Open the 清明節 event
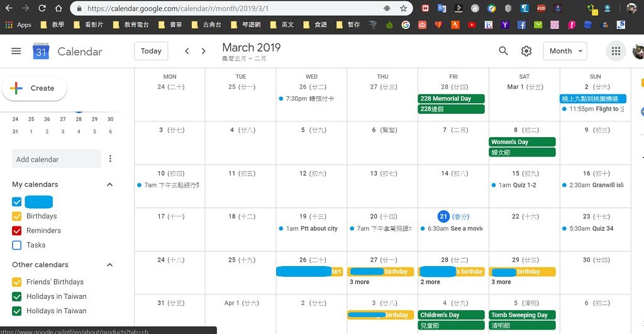Viewport: 644px width, 334px height. point(522,325)
